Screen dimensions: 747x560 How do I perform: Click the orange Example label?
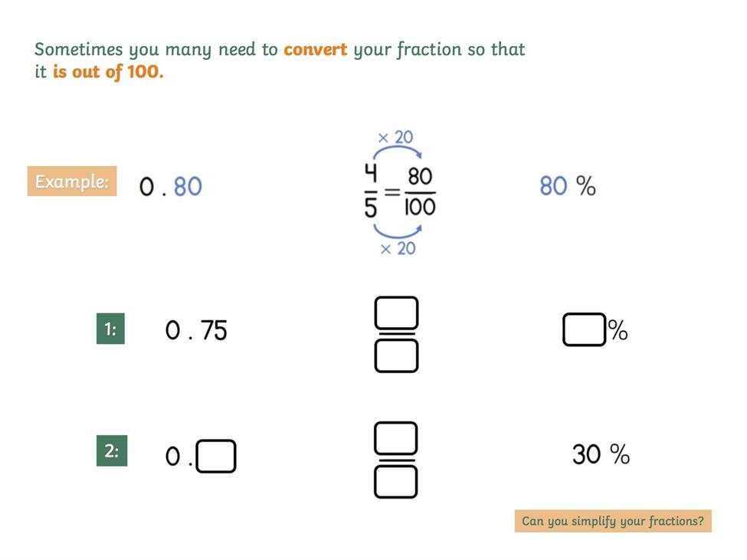click(72, 181)
